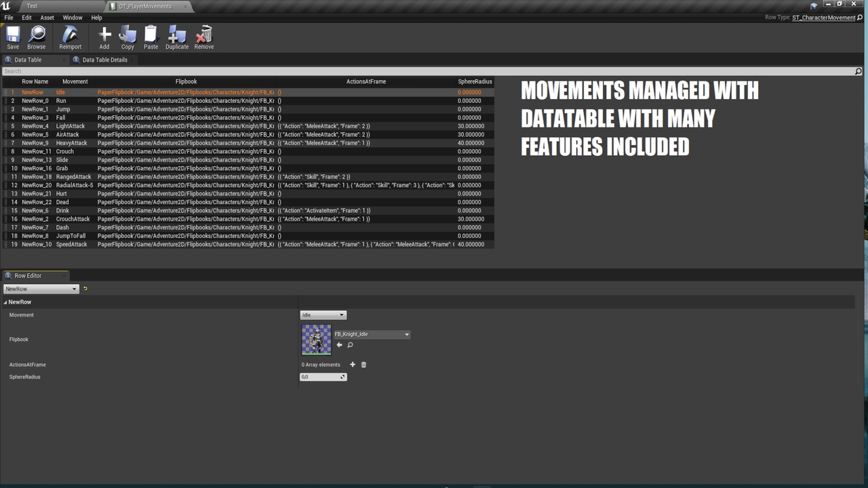Viewport: 868px width, 488px height.
Task: Open the Asset menu
Action: pos(47,18)
